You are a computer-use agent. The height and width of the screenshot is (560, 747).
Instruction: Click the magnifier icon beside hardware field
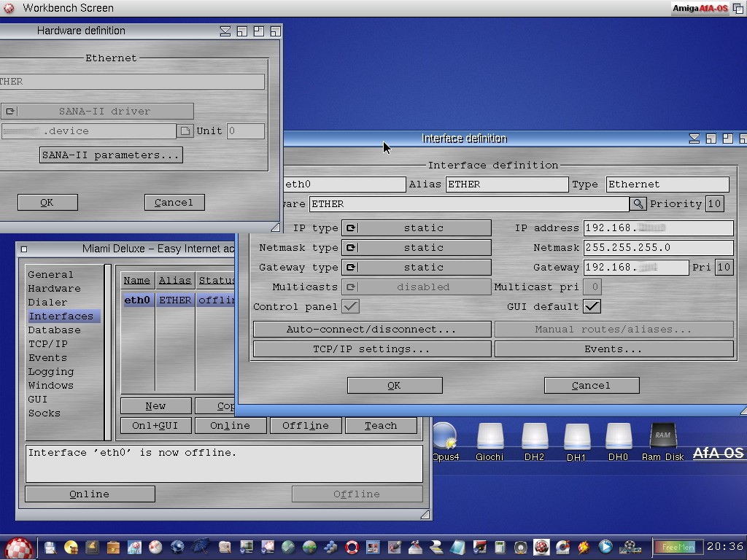(x=638, y=204)
